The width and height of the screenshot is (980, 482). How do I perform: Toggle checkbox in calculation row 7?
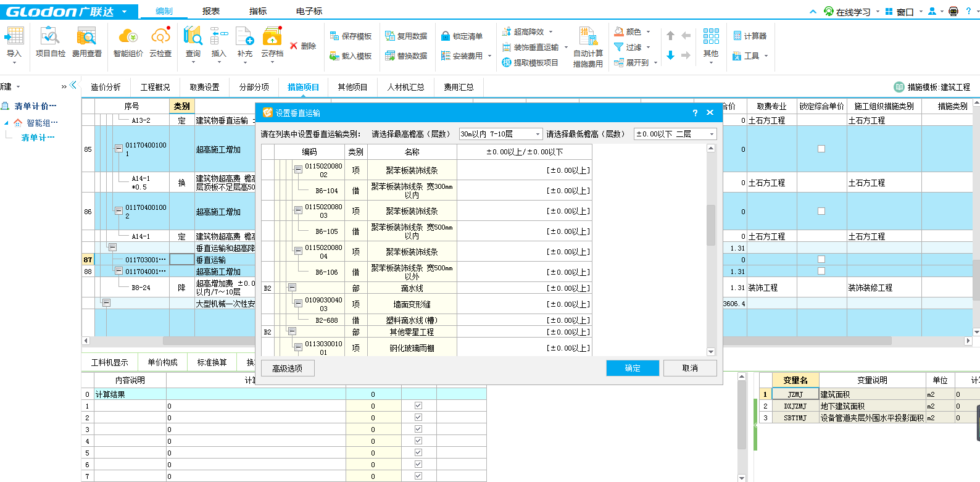(x=418, y=476)
